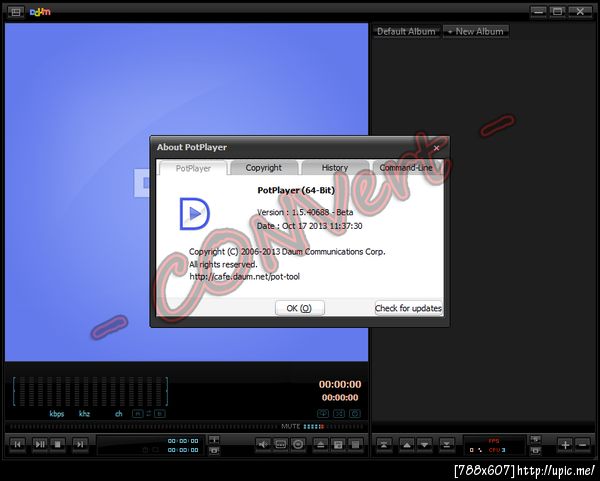Viewport: 600px width, 481px height.
Task: Move playlist item to top
Action: tap(384, 445)
